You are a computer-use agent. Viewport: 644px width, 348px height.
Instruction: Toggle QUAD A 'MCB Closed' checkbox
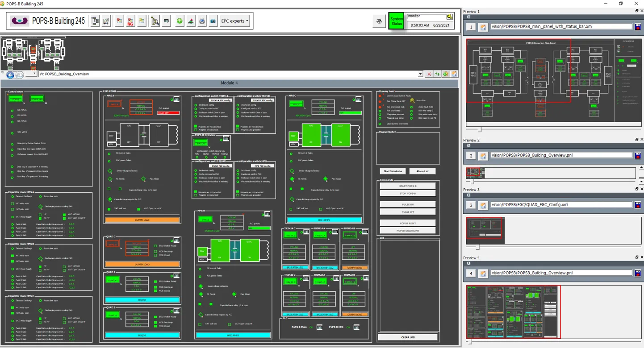pos(155,290)
